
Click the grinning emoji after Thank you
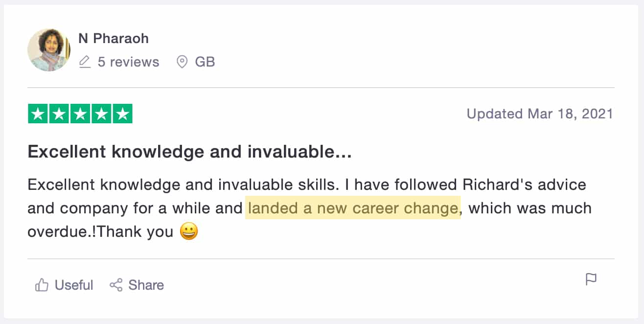pos(189,231)
